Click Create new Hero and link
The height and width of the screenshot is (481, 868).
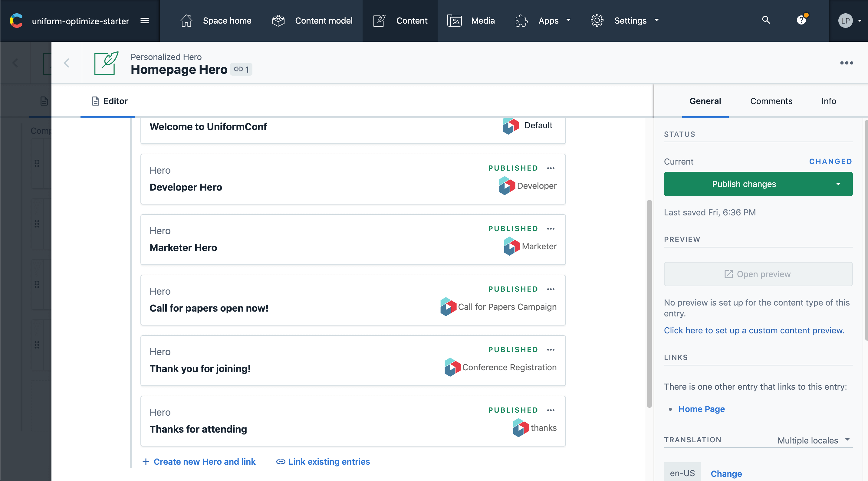pos(199,461)
